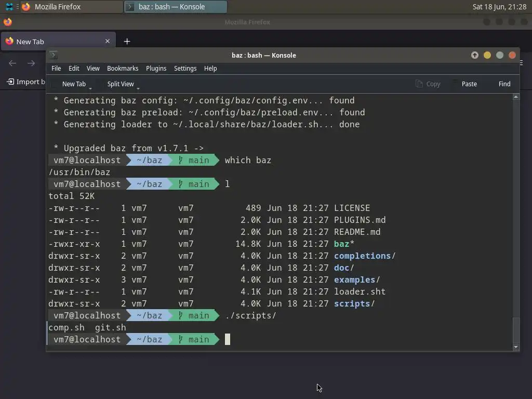Open the File menu in Konsole
532x399 pixels.
[x=56, y=69]
